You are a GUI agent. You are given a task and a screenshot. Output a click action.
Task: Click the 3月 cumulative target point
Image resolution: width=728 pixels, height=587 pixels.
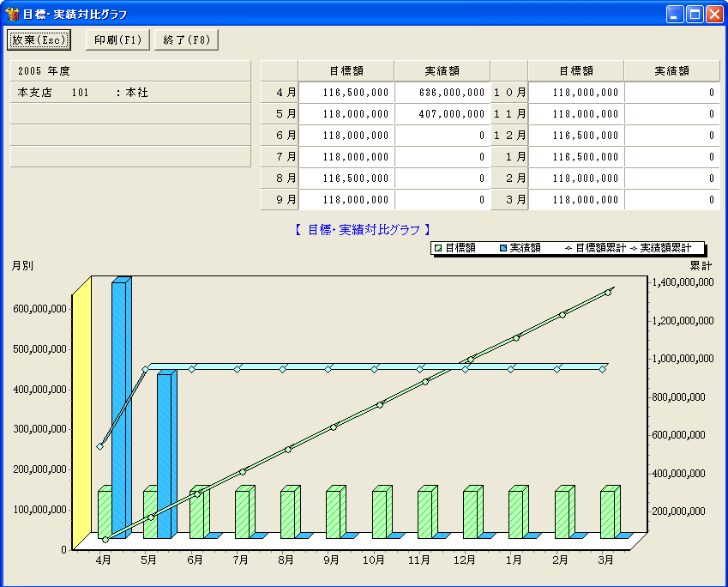click(x=608, y=293)
